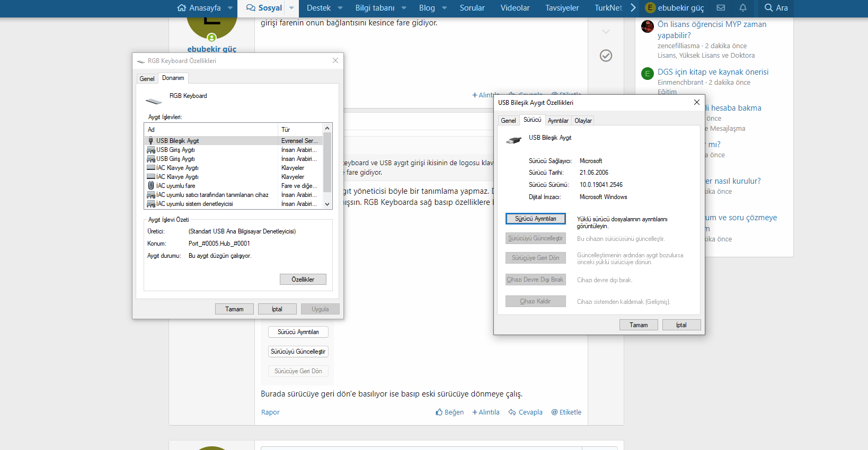Image resolution: width=868 pixels, height=450 pixels.
Task: Open the Olaylar tab
Action: 583,121
